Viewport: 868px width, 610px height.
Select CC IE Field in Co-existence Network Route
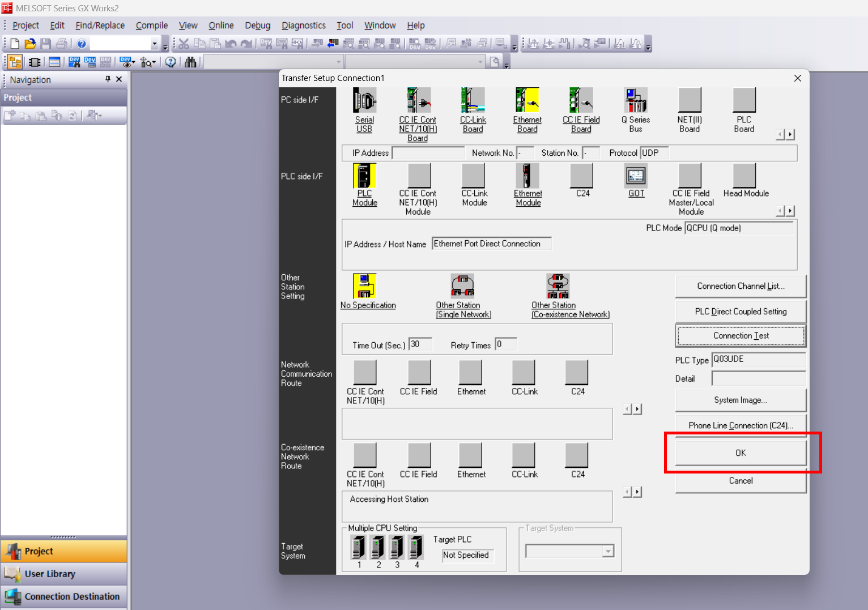pyautogui.click(x=419, y=455)
